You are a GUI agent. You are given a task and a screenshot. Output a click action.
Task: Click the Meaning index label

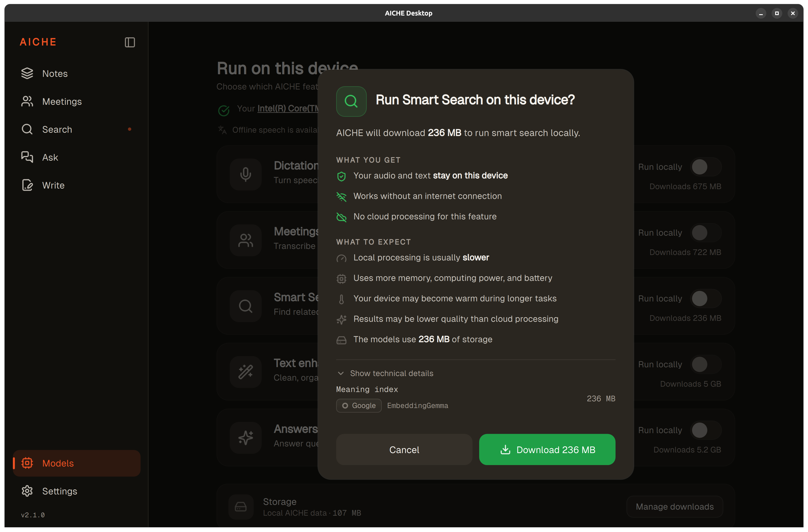(x=367, y=389)
